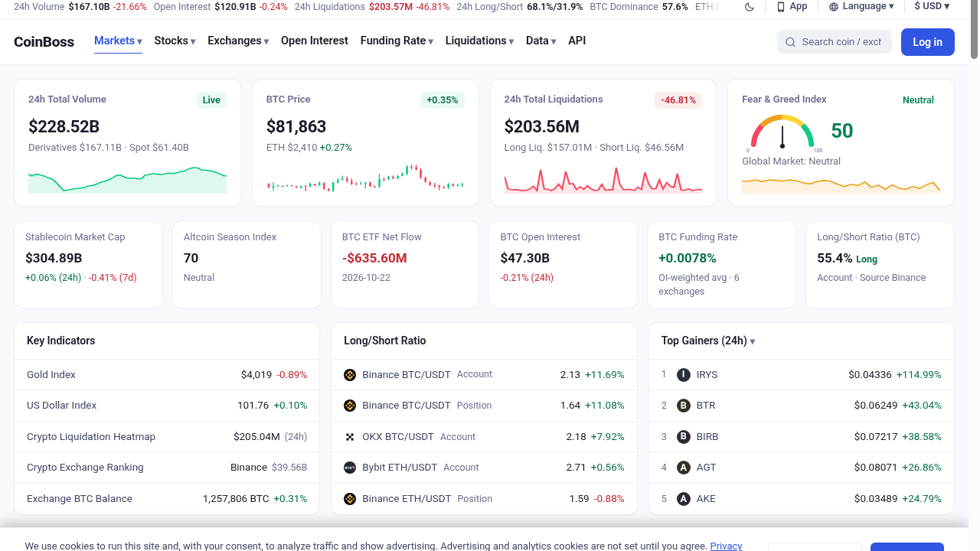Click the IRYS coin icon

point(684,375)
